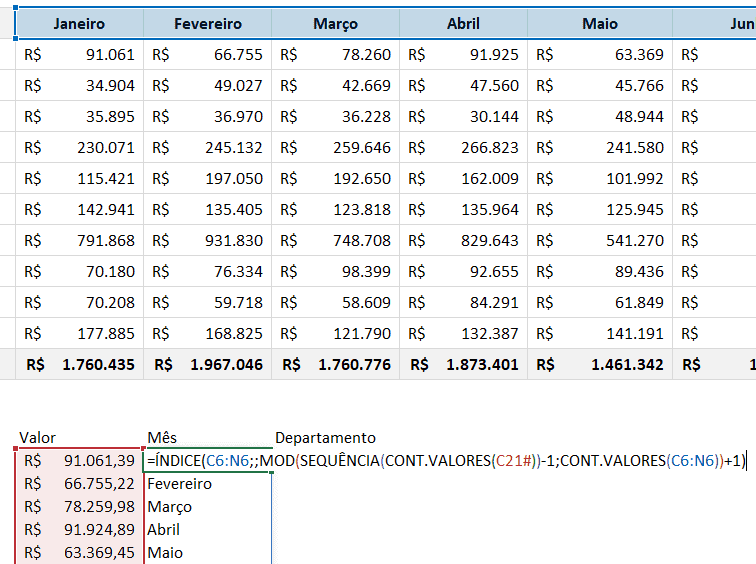Screen dimensions: 756x564
Task: Click the Maio total 1.461.342
Action: coord(600,364)
